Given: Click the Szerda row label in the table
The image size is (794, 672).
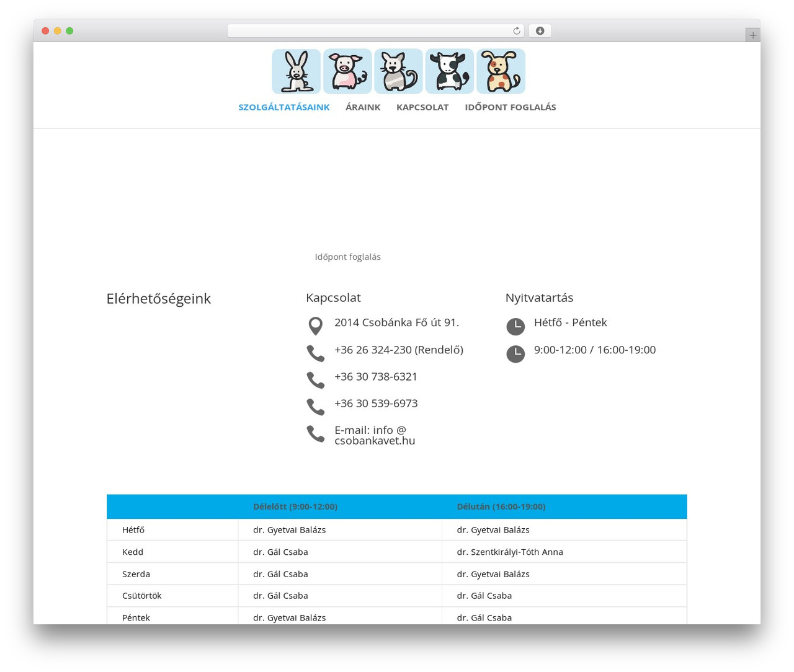Looking at the screenshot, I should pos(136,574).
